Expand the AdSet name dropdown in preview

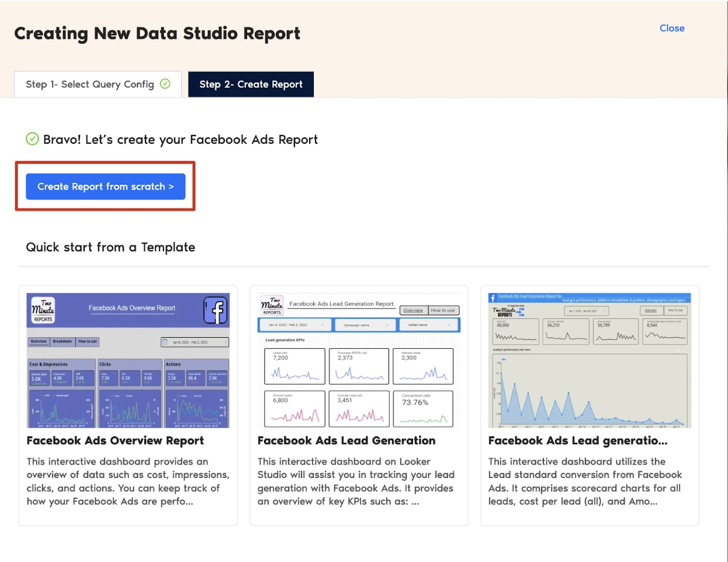coord(428,325)
